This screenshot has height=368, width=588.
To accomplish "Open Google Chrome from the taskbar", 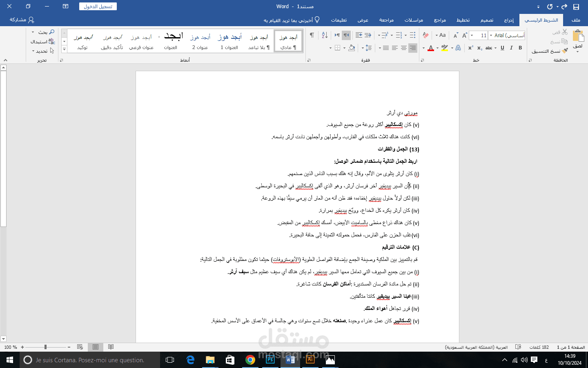I will [x=250, y=360].
